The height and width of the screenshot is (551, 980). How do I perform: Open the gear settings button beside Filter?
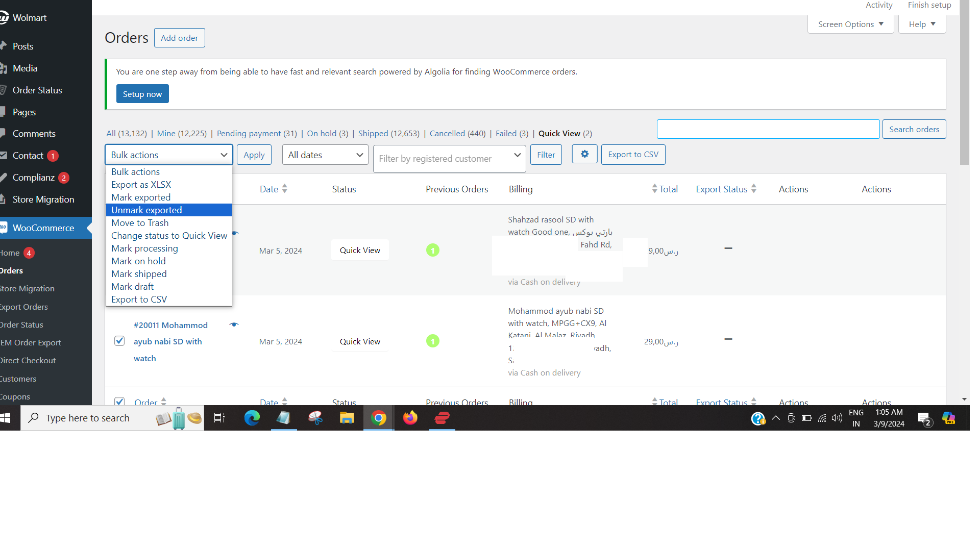tap(584, 155)
